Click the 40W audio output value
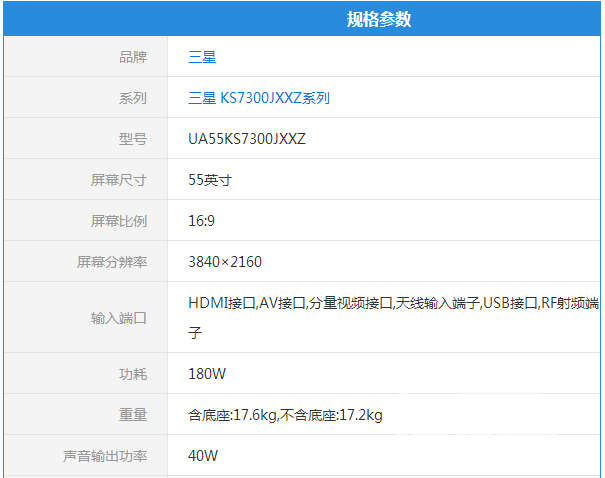This screenshot has height=478, width=605. point(203,456)
